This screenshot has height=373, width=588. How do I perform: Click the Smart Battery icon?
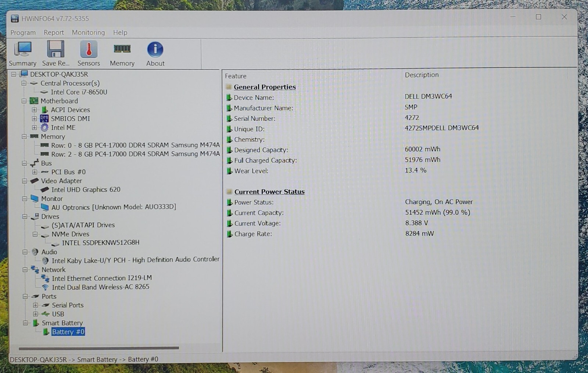coord(36,323)
